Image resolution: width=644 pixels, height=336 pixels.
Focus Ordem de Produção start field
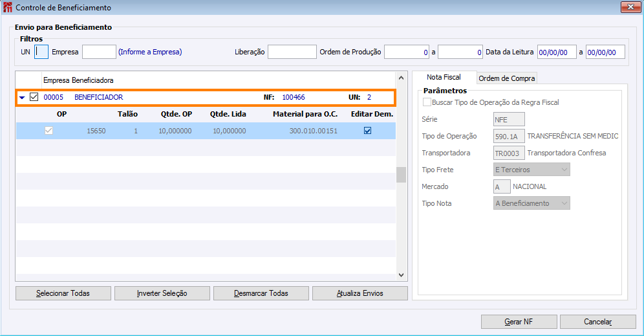pyautogui.click(x=407, y=52)
